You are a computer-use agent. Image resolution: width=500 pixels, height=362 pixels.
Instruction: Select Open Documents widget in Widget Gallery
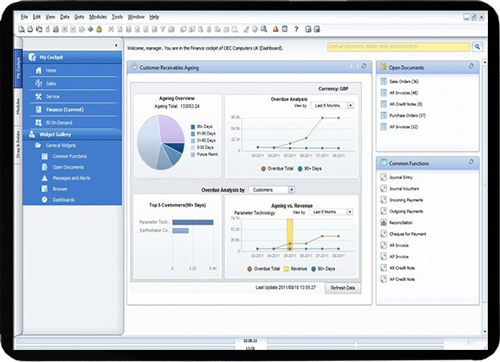(x=68, y=167)
